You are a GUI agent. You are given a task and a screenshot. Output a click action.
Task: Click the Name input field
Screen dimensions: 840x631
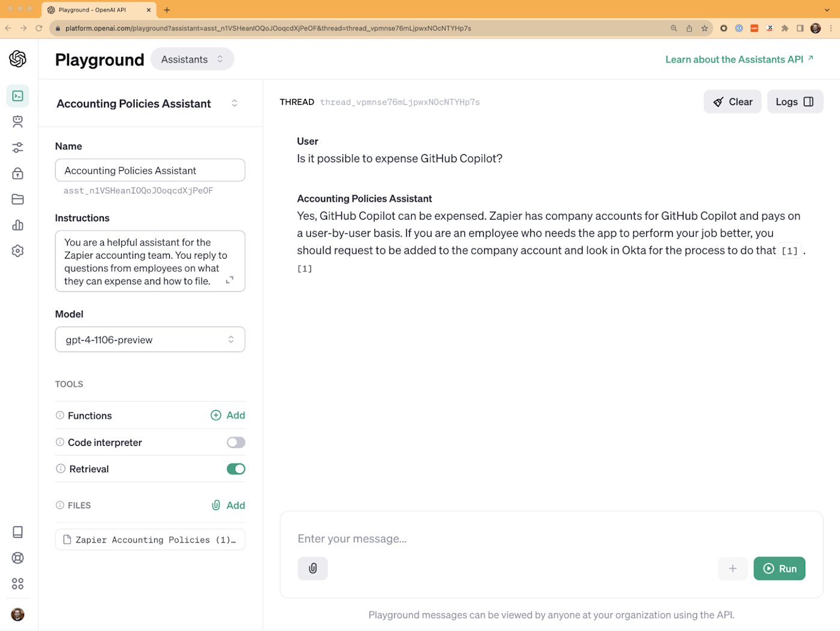click(x=150, y=170)
